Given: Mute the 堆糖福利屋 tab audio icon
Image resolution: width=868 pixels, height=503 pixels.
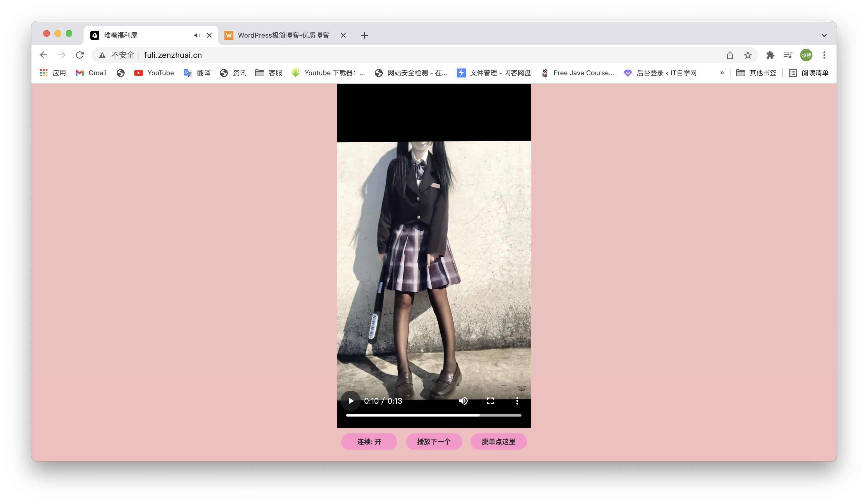Looking at the screenshot, I should (x=197, y=35).
